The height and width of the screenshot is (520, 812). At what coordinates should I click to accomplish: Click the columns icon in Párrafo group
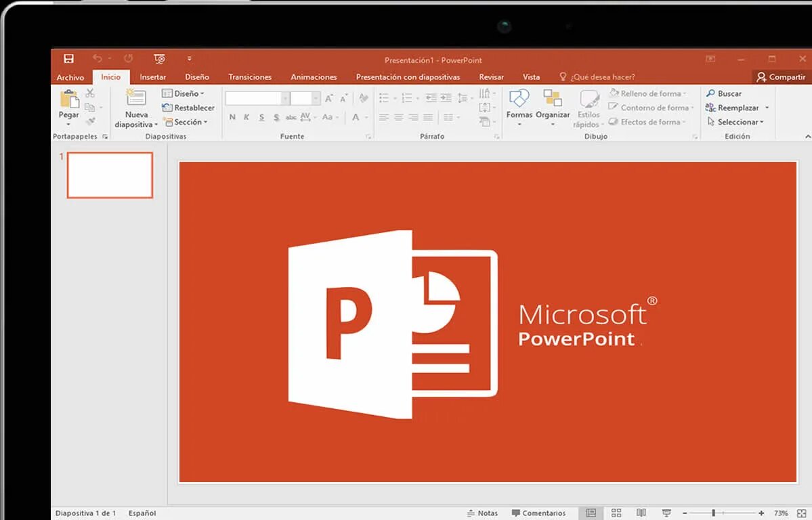pos(448,118)
